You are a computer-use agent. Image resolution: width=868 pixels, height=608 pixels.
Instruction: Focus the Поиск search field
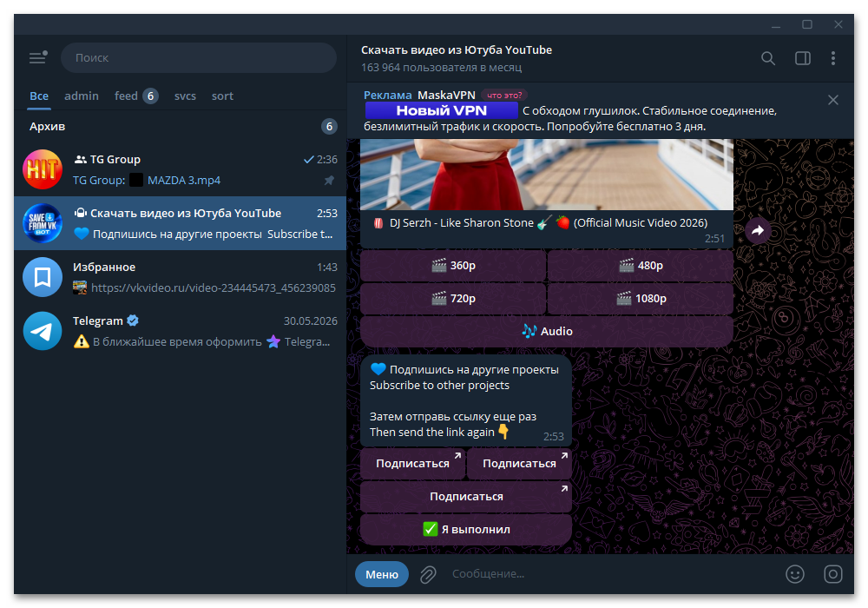(198, 57)
